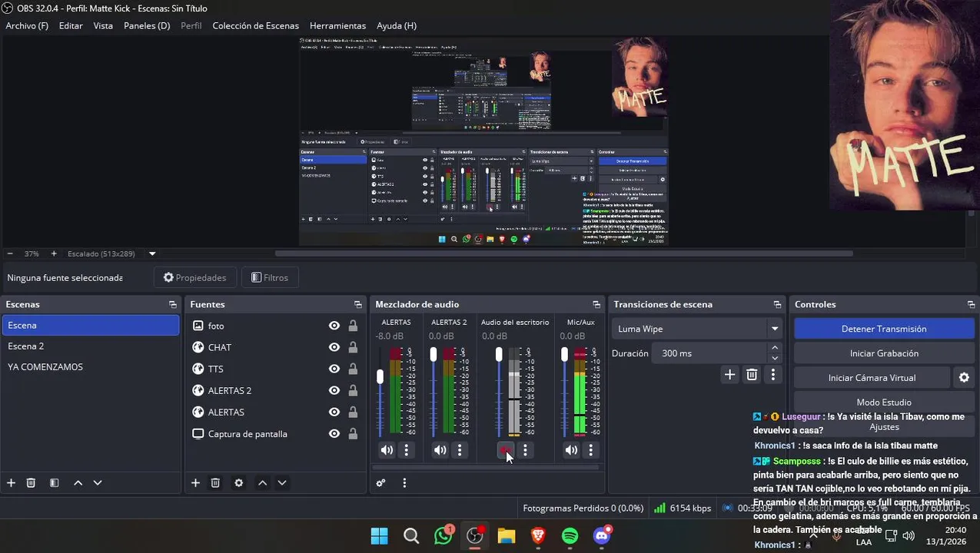Screen dimensions: 980x553
Task: Undock the Controles panel
Action: click(972, 305)
